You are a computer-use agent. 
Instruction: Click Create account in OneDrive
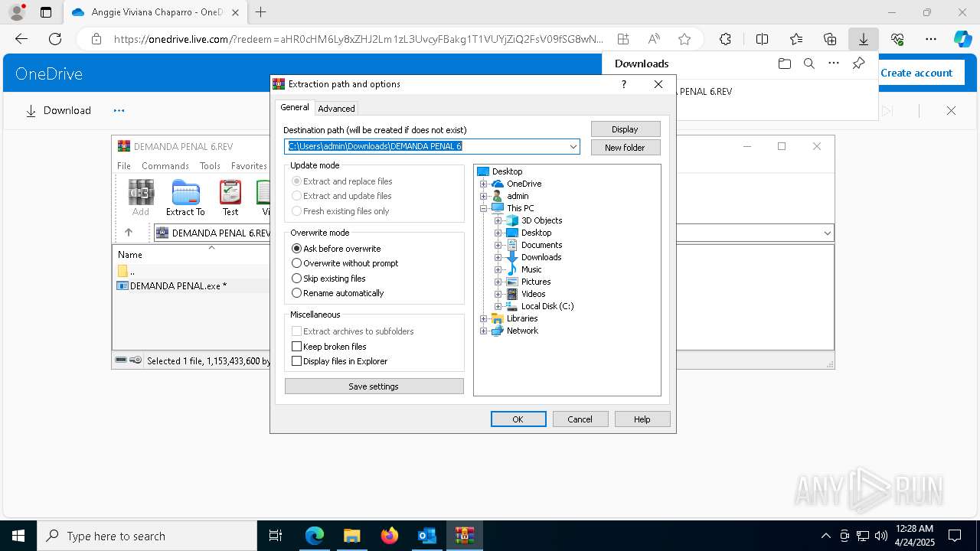coord(916,73)
